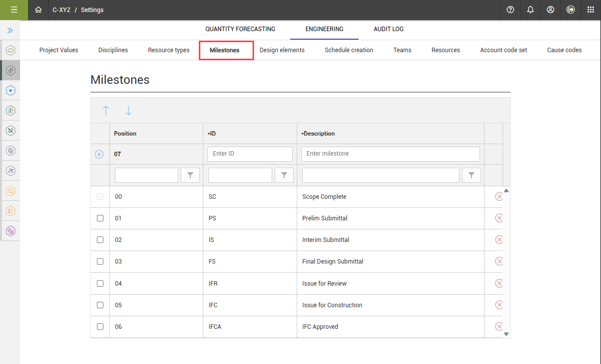The width and height of the screenshot is (601, 364).
Task: Open the Position column filter menu
Action: point(190,175)
